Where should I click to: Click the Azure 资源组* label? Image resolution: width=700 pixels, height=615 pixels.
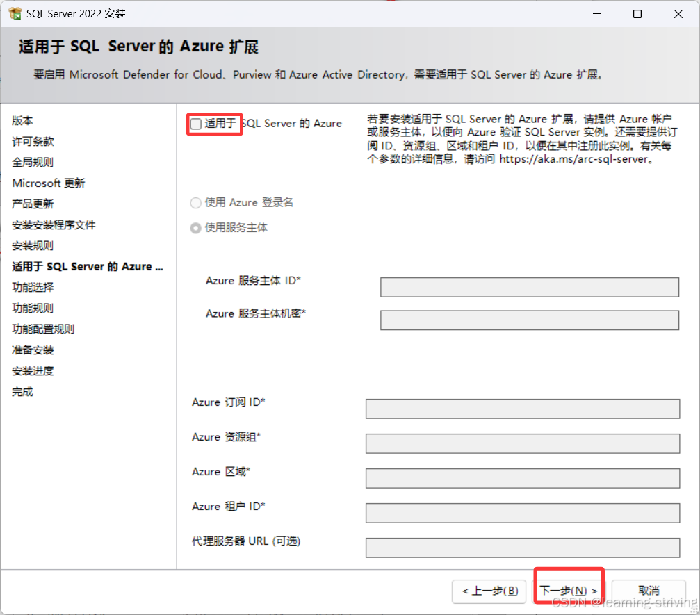tap(227, 437)
